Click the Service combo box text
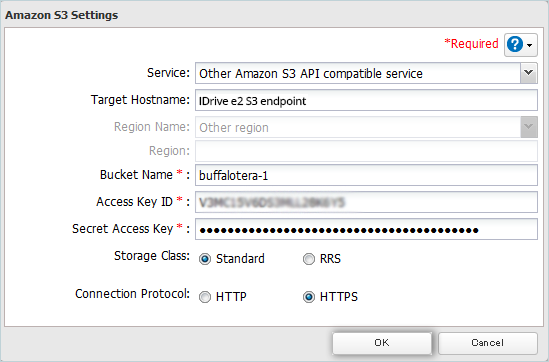 358,73
